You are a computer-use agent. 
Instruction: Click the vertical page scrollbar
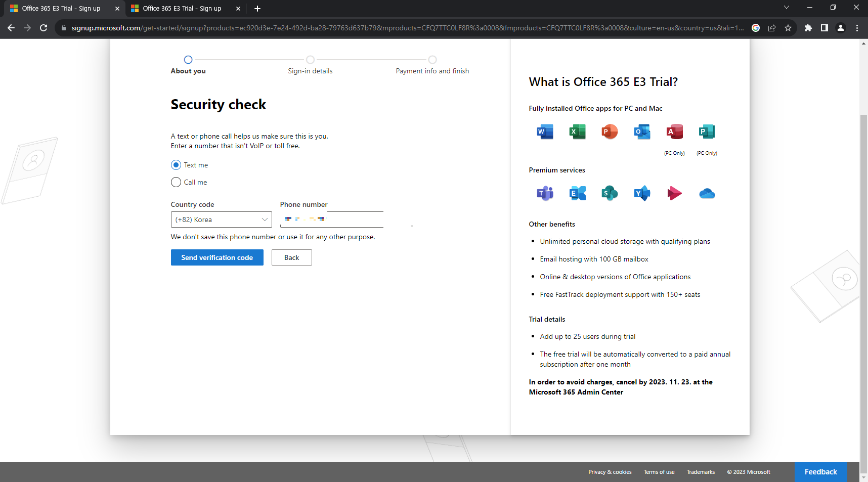[x=863, y=293]
